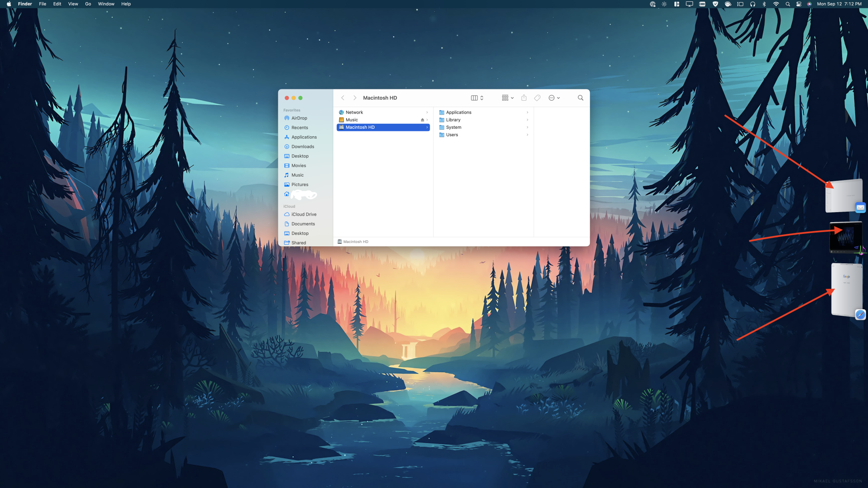This screenshot has height=488, width=868.
Task: Open the Go menu
Action: click(x=88, y=4)
